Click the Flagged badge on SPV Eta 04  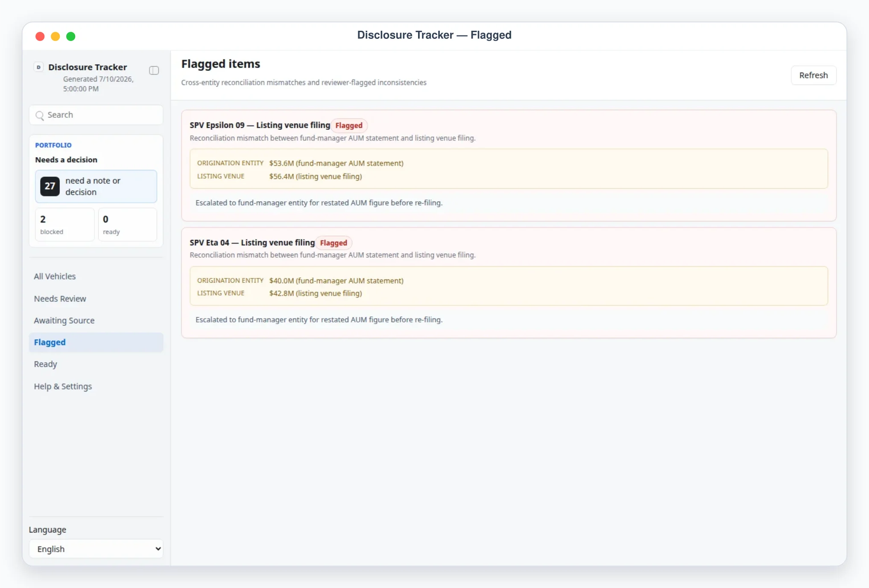(x=334, y=243)
